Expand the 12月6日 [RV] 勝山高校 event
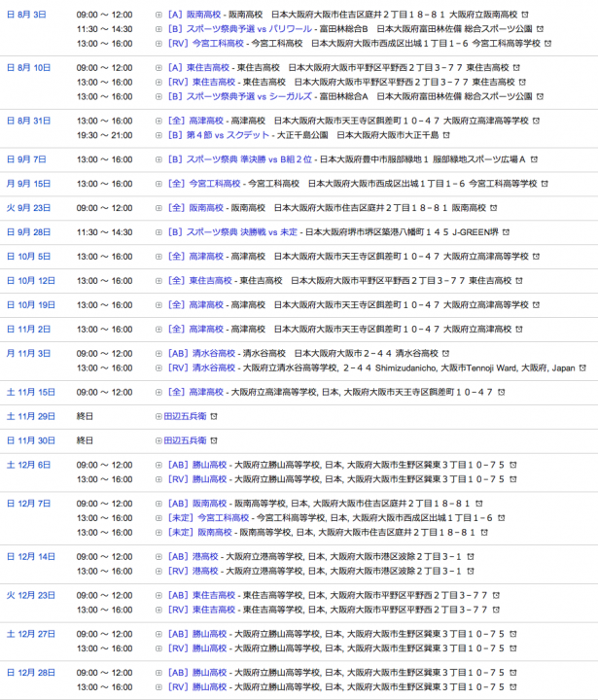Screen dimensions: 598x700 tap(158, 479)
